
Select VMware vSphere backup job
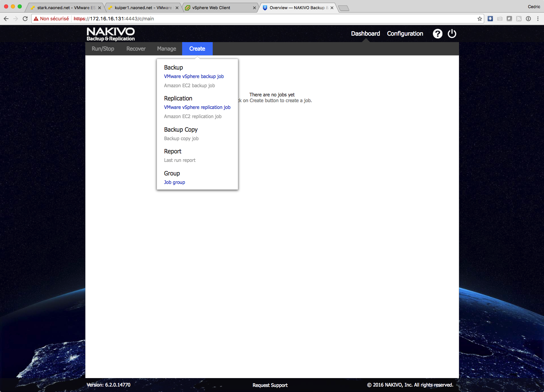(194, 76)
